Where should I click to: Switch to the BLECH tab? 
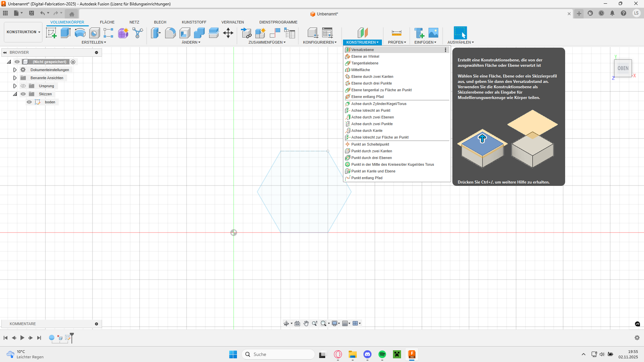tap(160, 22)
